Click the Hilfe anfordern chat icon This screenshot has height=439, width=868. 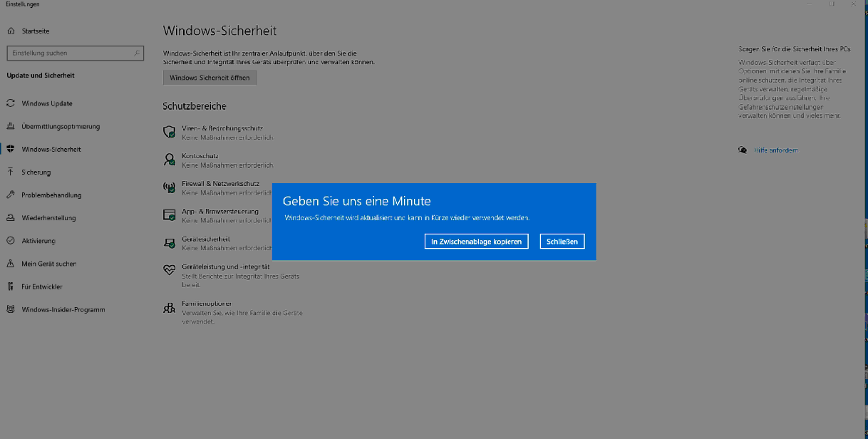(743, 150)
